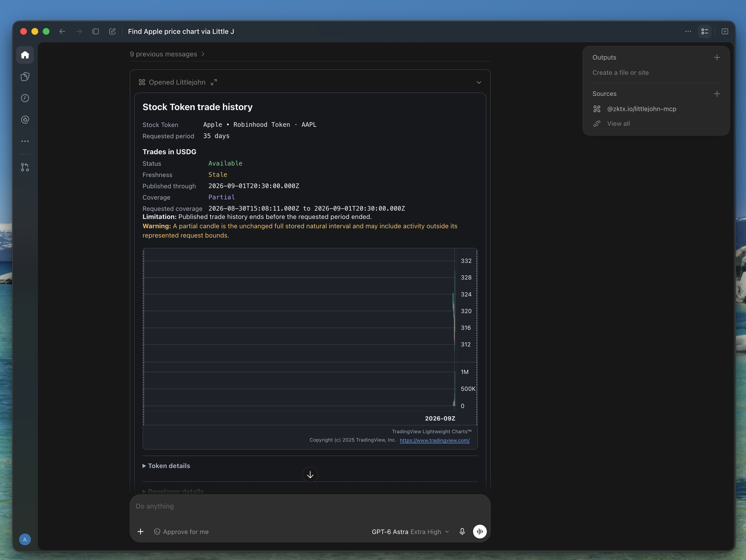The height and width of the screenshot is (560, 746).
Task: Focus the Do anything input field
Action: coord(310,506)
